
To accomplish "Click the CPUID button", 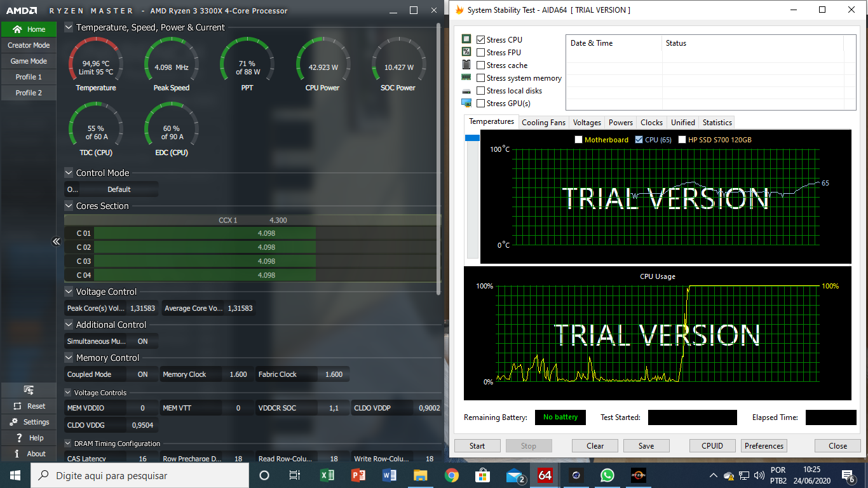I will (712, 445).
